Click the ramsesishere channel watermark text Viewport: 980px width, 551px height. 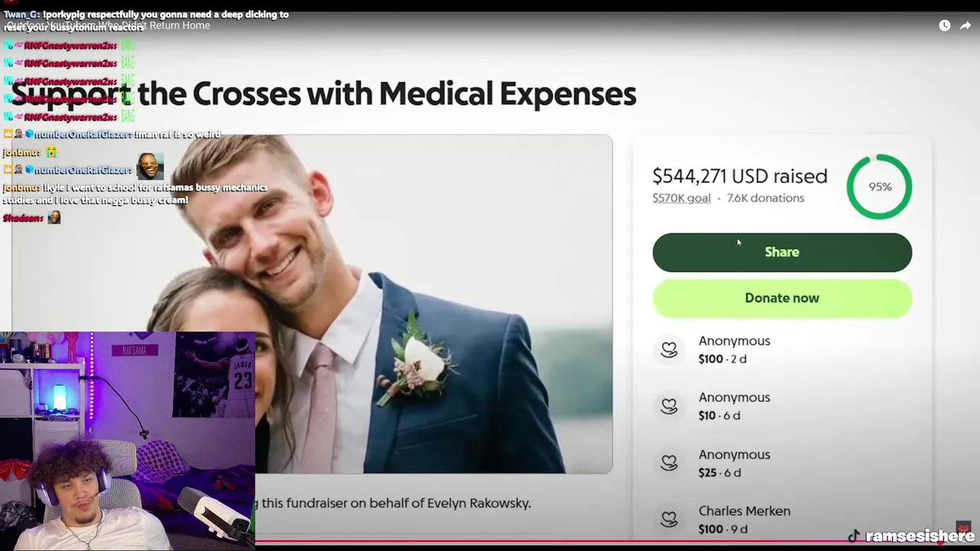coord(920,536)
